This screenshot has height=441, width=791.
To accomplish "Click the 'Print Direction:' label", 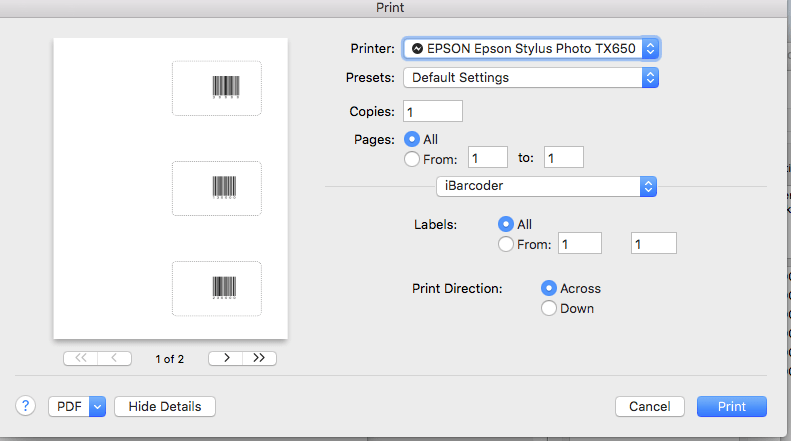I will click(457, 289).
